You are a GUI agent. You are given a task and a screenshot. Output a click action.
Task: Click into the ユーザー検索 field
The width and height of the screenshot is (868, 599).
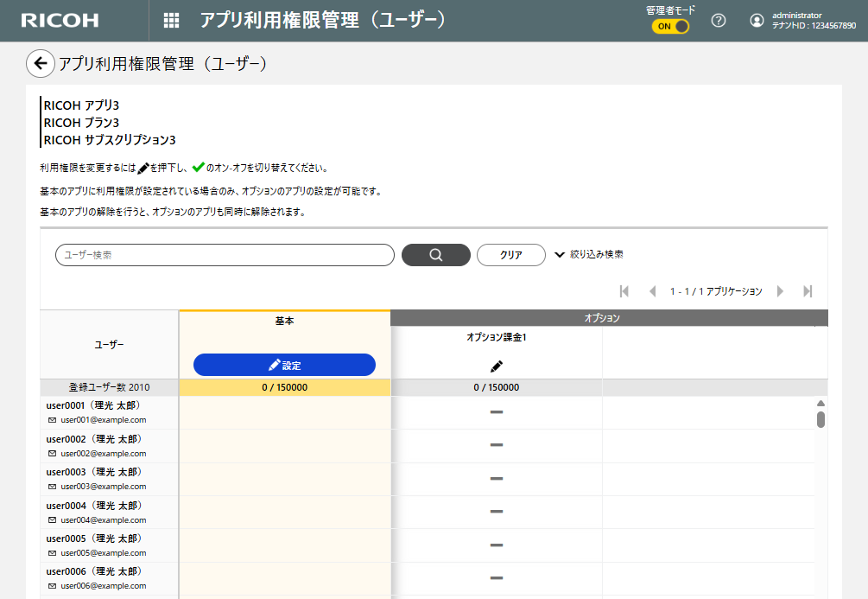point(225,255)
